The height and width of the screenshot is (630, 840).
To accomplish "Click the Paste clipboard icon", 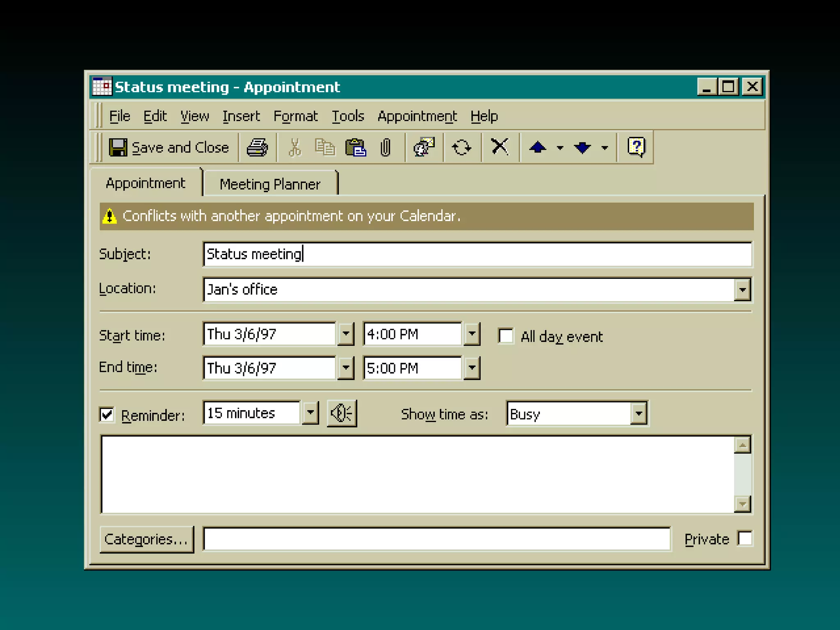I will (x=355, y=147).
